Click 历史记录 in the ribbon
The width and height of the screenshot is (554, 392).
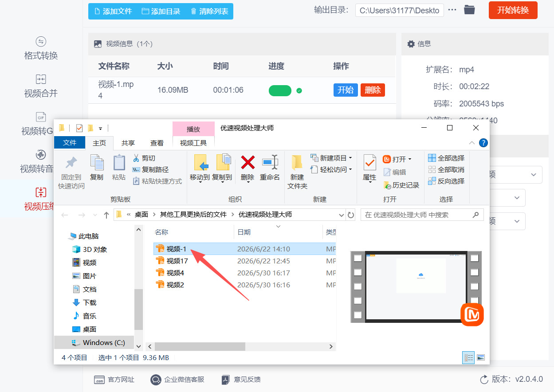tap(401, 185)
